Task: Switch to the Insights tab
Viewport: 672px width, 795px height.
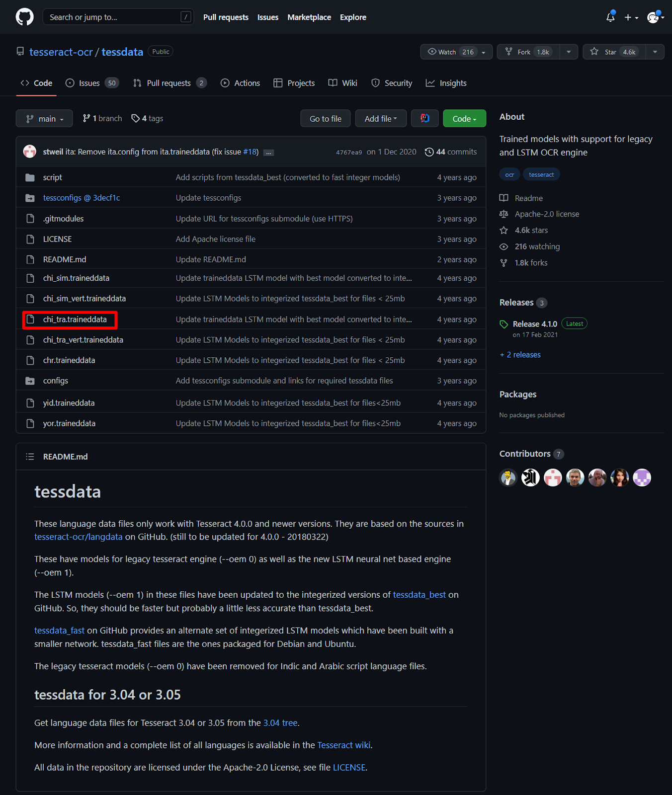Action: point(446,83)
